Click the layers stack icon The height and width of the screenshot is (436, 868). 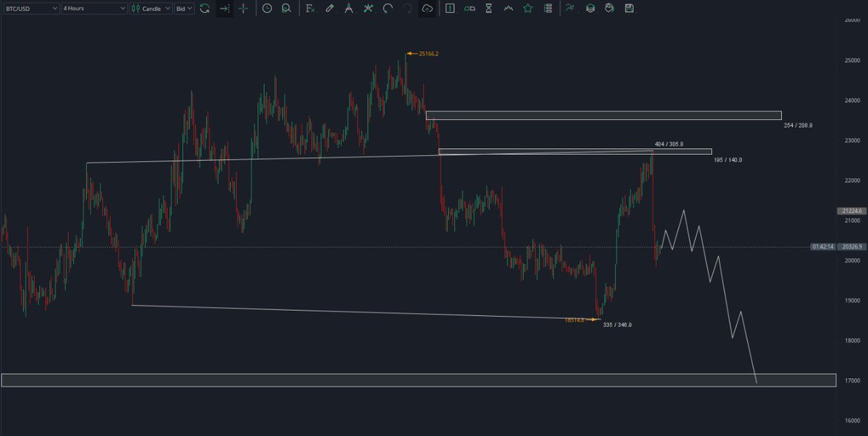590,9
